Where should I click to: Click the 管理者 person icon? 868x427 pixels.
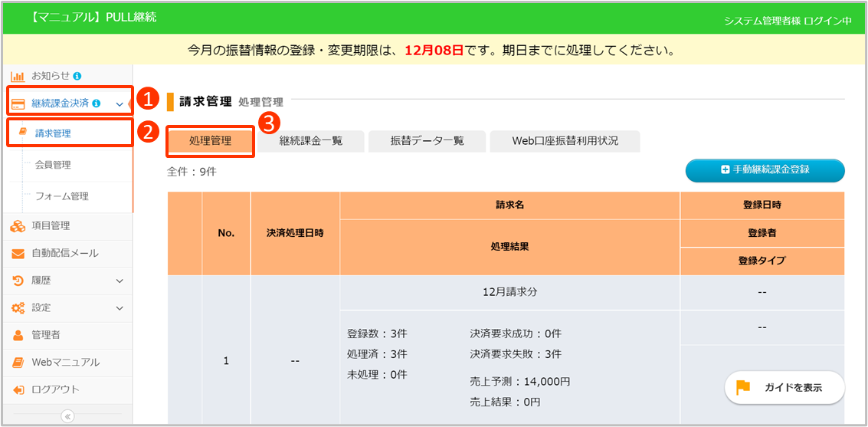(18, 335)
